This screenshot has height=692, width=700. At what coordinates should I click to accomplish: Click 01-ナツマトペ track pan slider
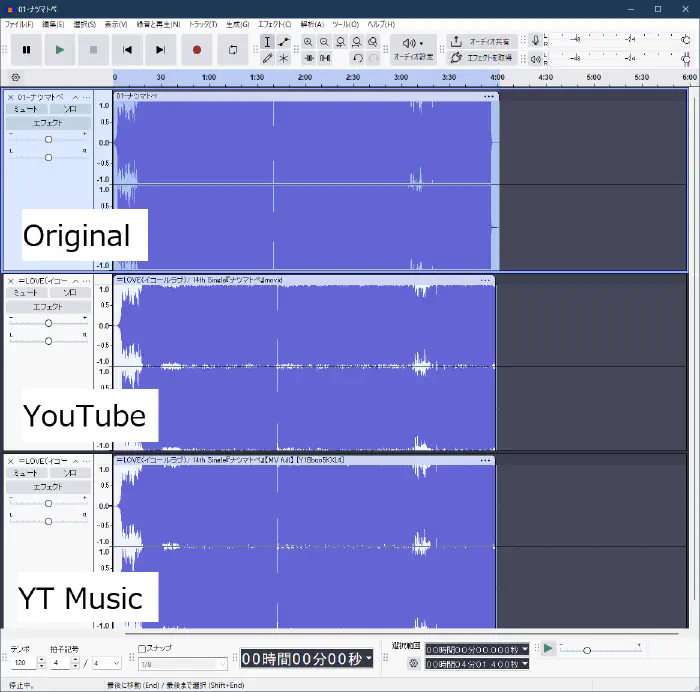(x=48, y=157)
